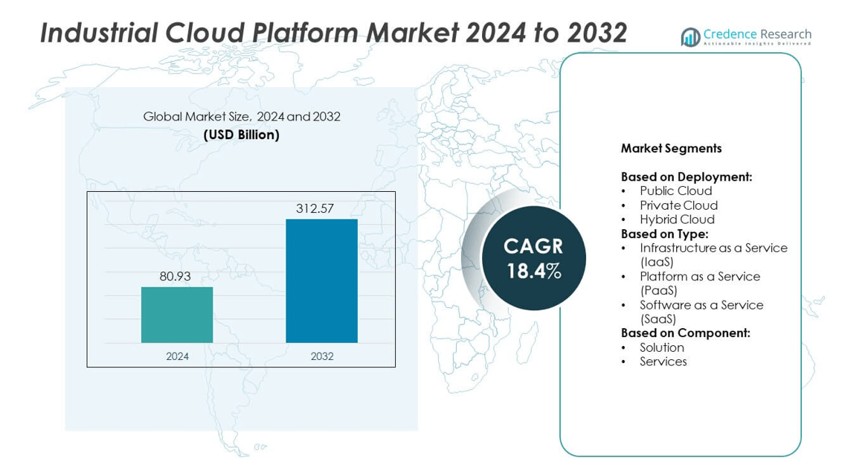The width and height of the screenshot is (868, 459).
Task: Select the Solution bullet item
Action: (661, 347)
